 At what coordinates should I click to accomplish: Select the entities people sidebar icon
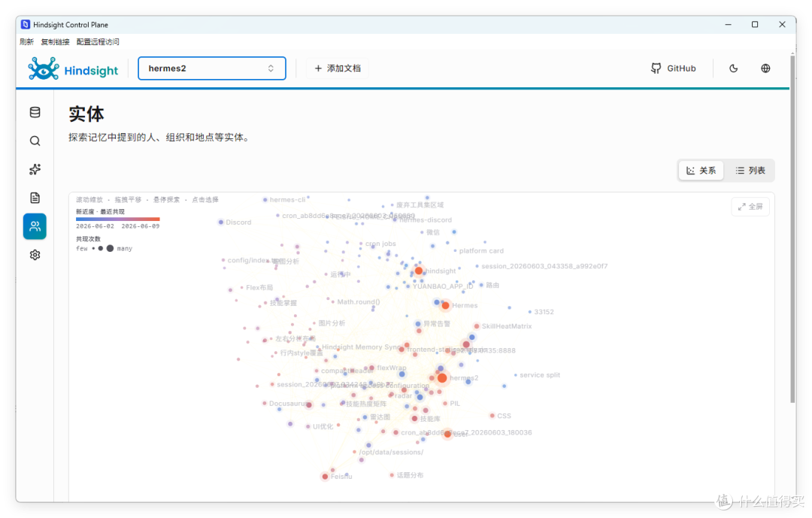pyautogui.click(x=35, y=226)
